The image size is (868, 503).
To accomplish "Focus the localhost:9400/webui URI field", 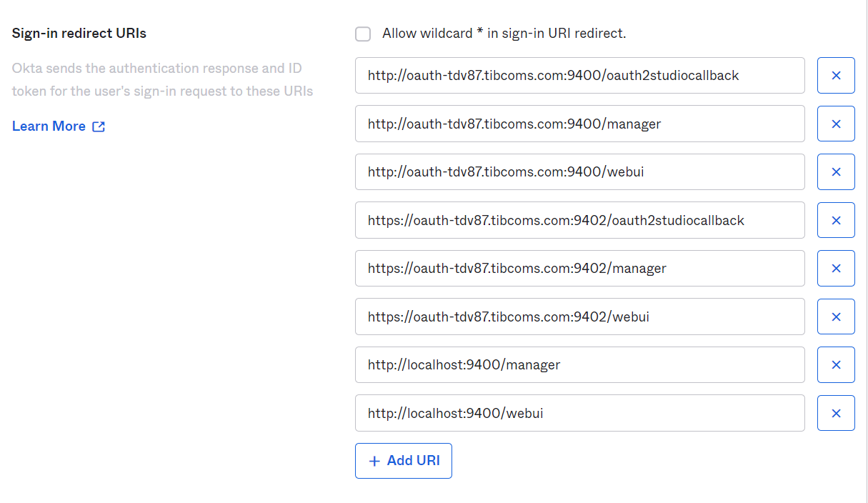I will (x=580, y=413).
